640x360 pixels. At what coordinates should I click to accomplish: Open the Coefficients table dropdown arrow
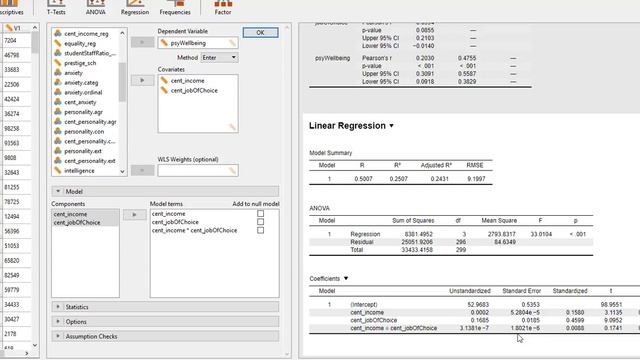346,278
